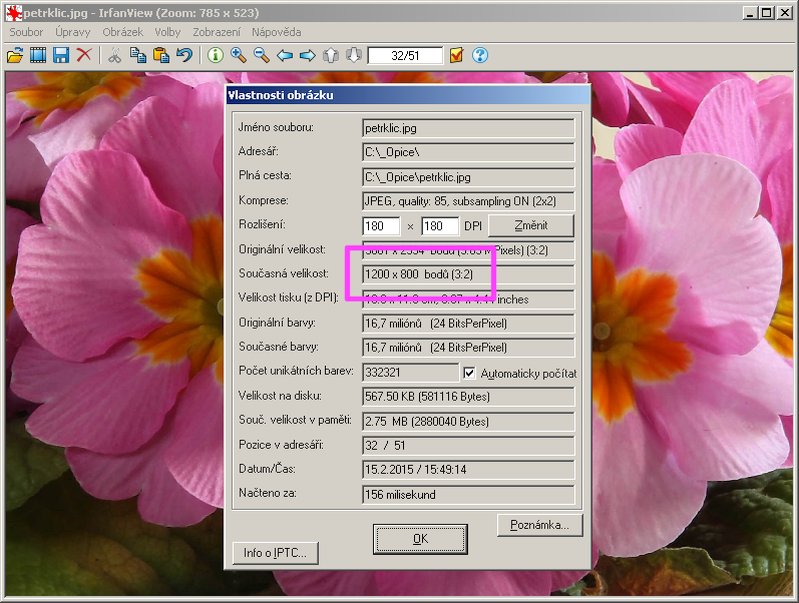Click the Poznámka... button
The image size is (799, 603).
540,525
